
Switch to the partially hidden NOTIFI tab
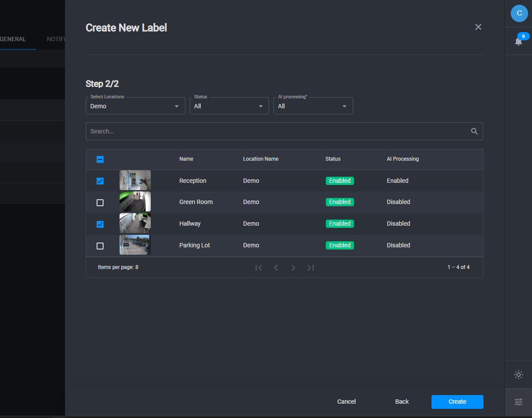(x=56, y=39)
